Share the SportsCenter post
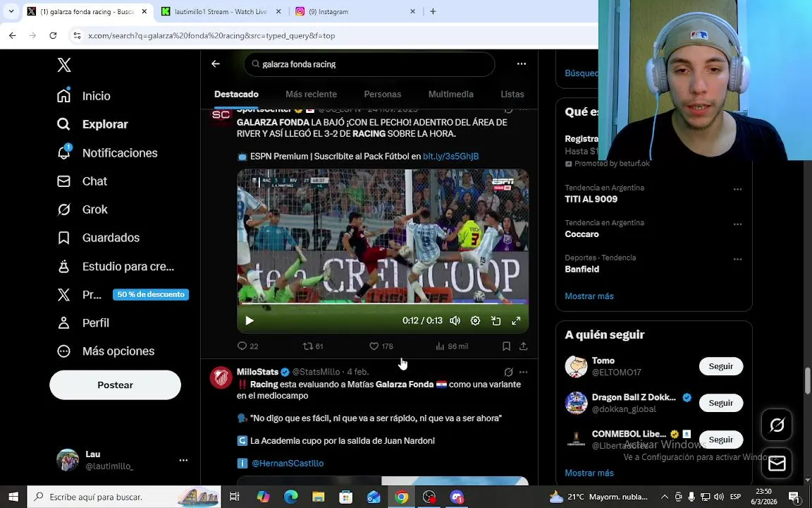 tap(524, 346)
